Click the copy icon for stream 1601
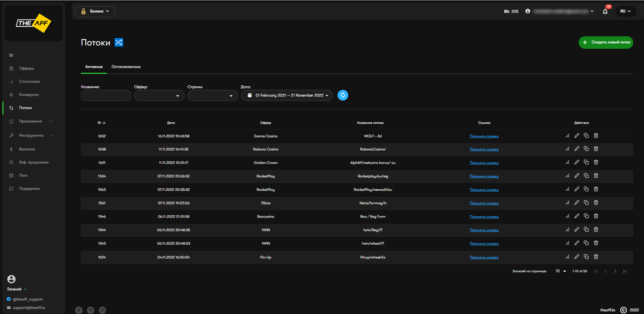Viewport: 644px width, 314px height. tap(586, 162)
